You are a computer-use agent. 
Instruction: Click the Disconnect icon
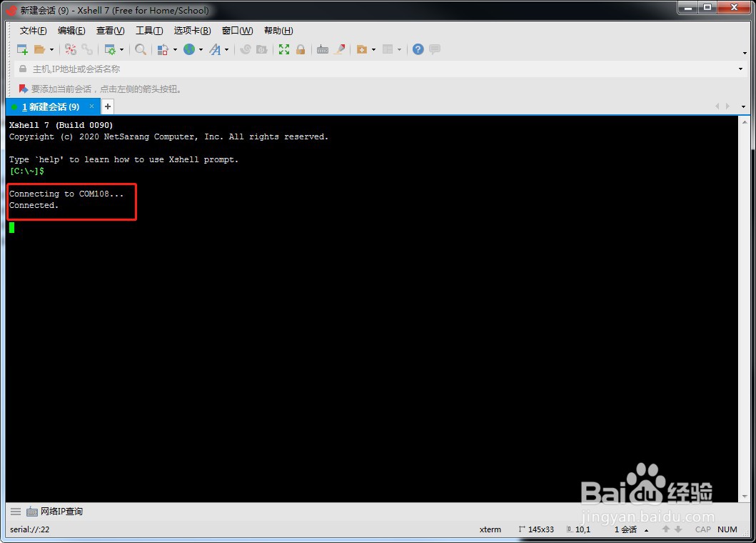tap(71, 49)
